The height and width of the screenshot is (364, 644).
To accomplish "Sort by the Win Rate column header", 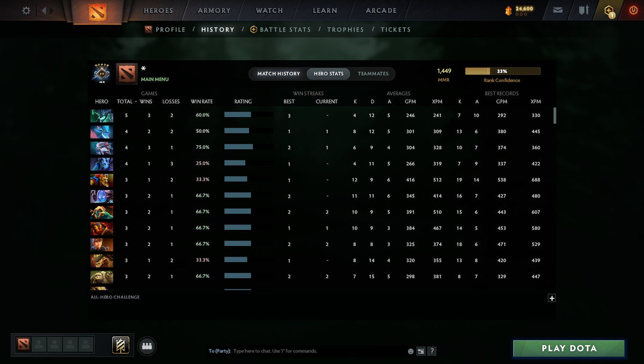I will [x=202, y=101].
